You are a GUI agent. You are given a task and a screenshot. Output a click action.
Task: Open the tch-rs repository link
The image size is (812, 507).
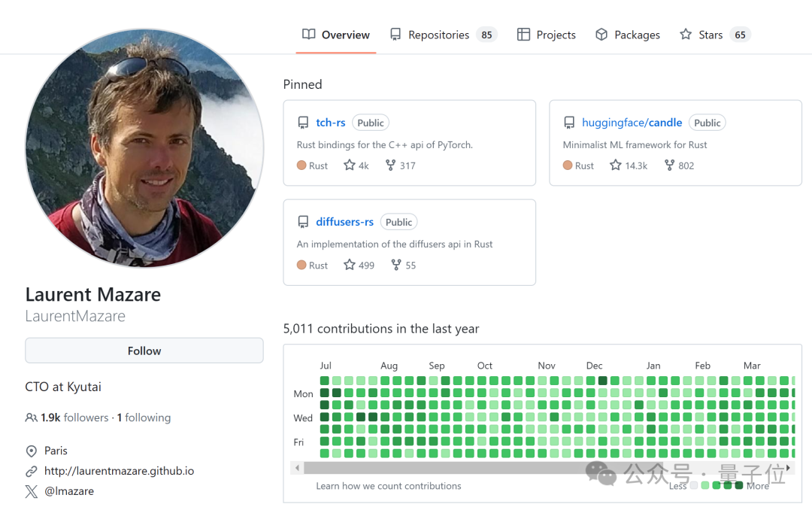click(x=331, y=123)
